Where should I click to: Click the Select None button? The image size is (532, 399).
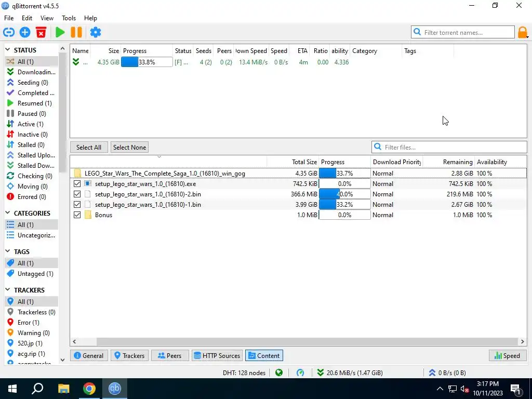[x=129, y=147]
